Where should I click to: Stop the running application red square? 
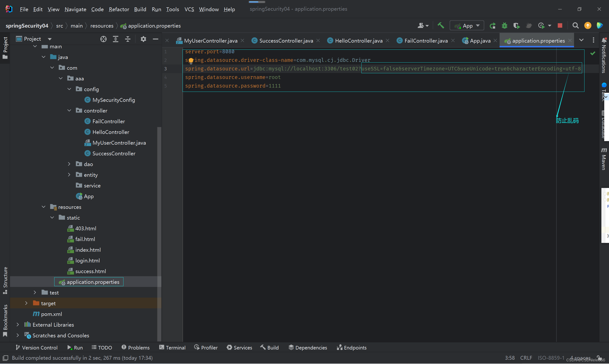[x=560, y=25]
